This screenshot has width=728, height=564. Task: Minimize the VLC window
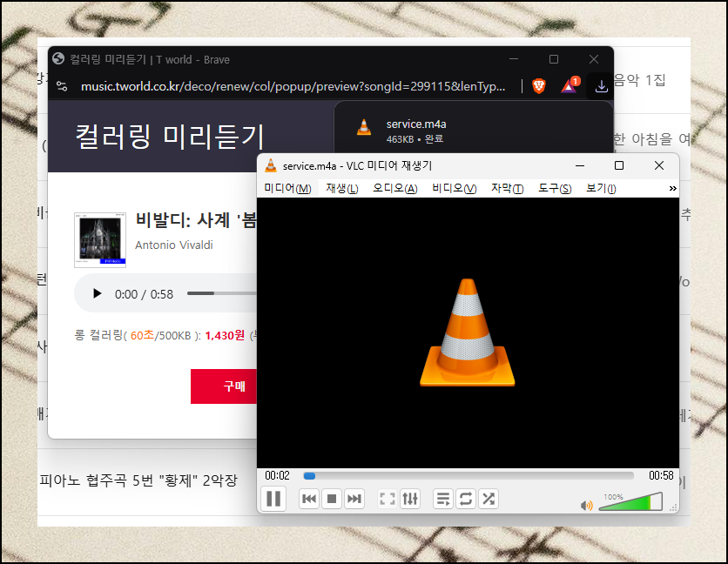580,165
